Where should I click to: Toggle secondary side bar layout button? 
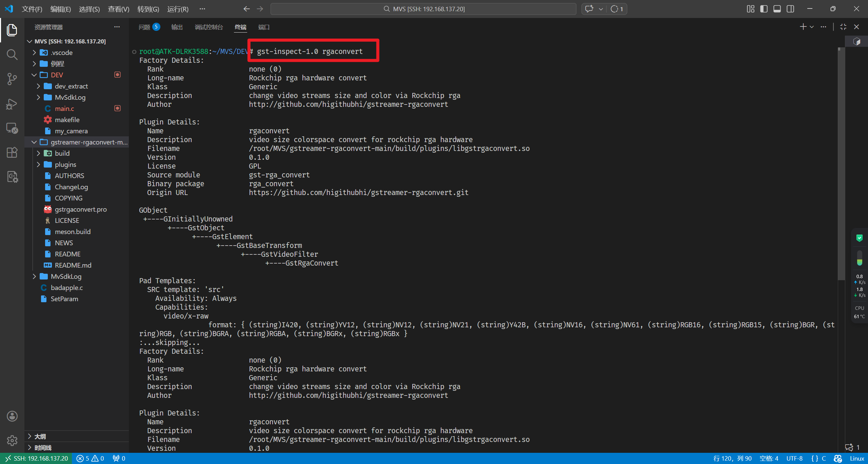point(790,9)
